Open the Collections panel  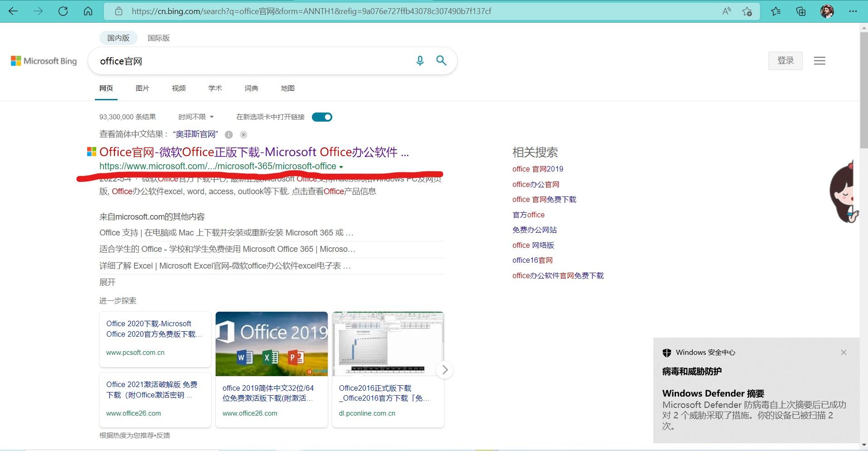coord(801,11)
